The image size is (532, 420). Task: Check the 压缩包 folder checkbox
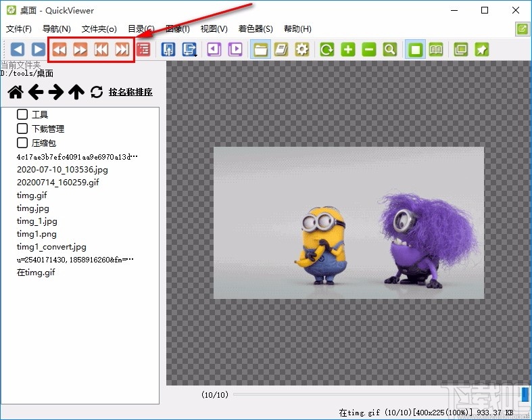pos(22,143)
